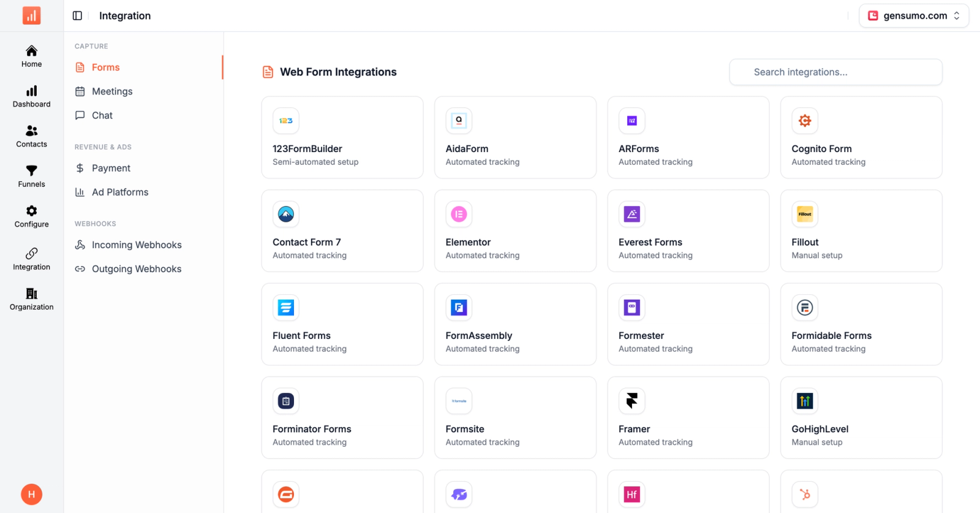Click the Integration page title in header
The height and width of the screenshot is (513, 980).
(x=125, y=16)
